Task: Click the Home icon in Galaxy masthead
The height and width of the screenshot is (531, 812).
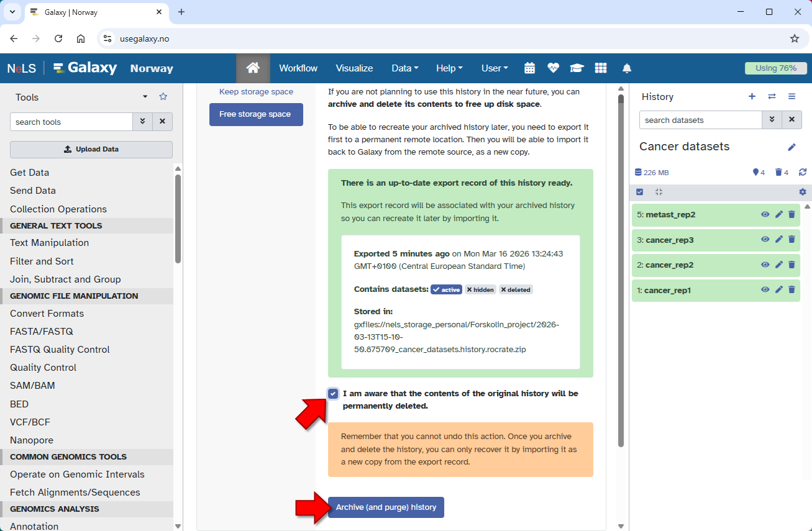Action: click(x=253, y=68)
